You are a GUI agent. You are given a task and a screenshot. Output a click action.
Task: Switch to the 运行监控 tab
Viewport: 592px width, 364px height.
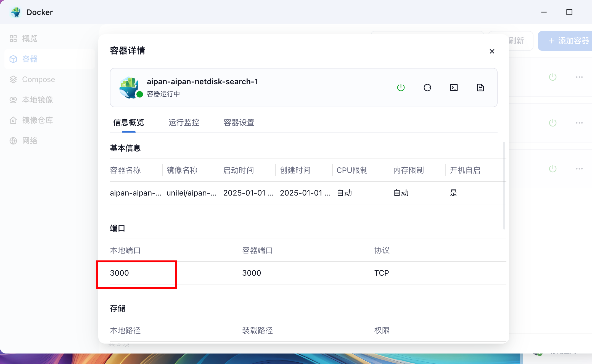pos(184,122)
